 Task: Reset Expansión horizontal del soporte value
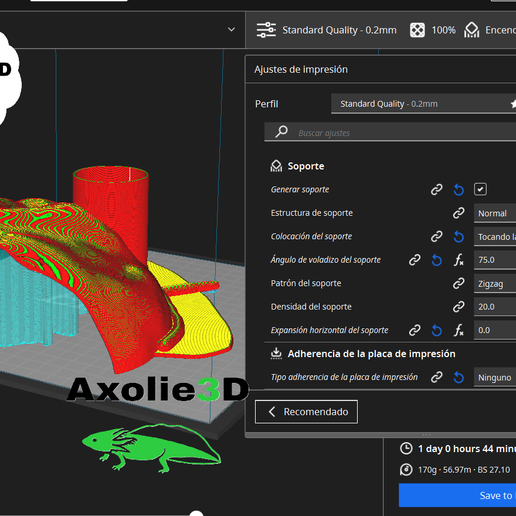pos(437,330)
